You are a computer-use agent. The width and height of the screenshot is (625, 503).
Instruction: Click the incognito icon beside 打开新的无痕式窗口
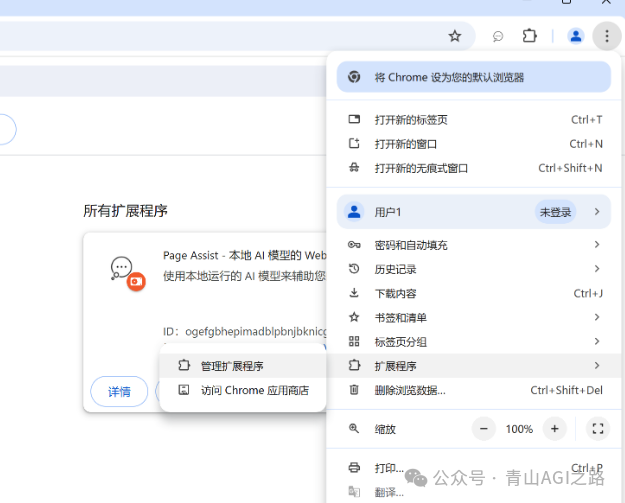(x=354, y=168)
